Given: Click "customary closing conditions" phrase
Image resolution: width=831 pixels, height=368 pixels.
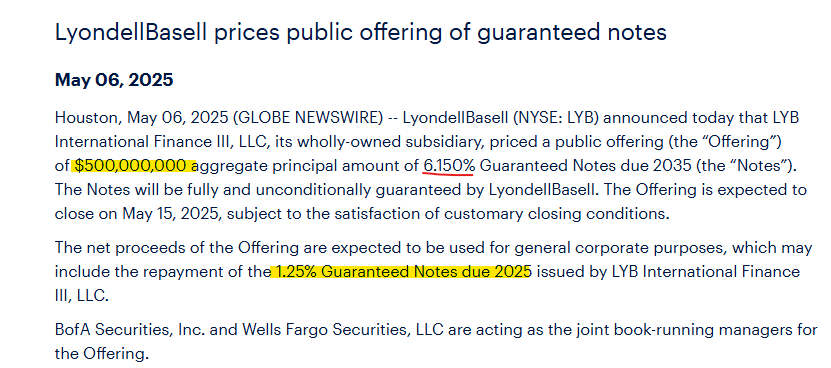Looking at the screenshot, I should [x=556, y=214].
